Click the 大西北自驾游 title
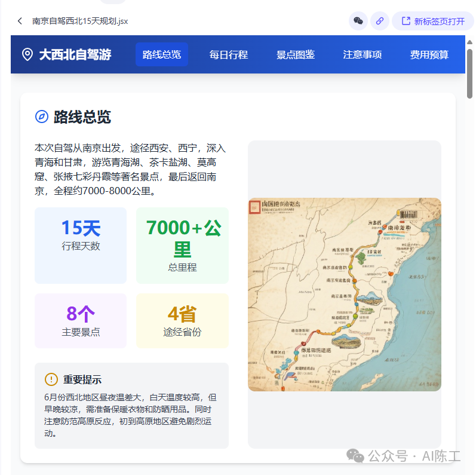Screen dimensions: 476x475 [x=75, y=55]
